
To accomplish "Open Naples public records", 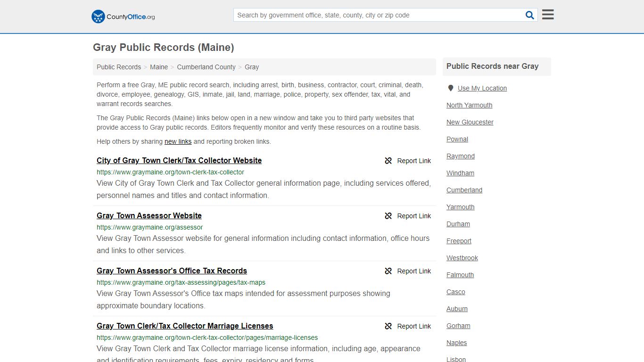I will 456,343.
